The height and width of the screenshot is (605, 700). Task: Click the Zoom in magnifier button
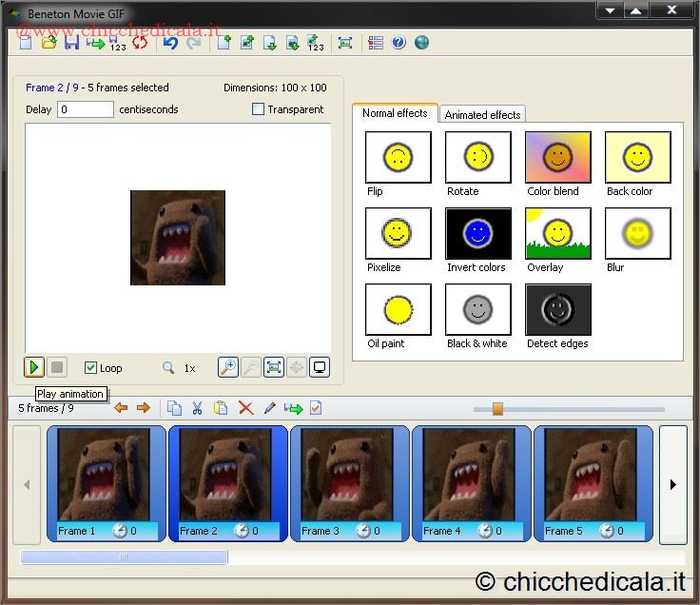227,367
